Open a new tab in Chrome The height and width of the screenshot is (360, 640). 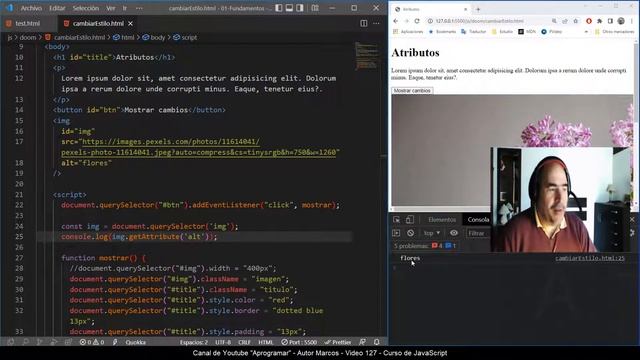tap(478, 9)
